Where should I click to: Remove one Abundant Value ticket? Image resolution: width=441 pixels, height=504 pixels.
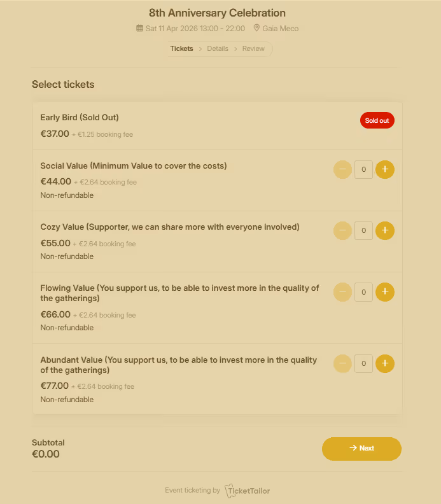click(x=342, y=363)
